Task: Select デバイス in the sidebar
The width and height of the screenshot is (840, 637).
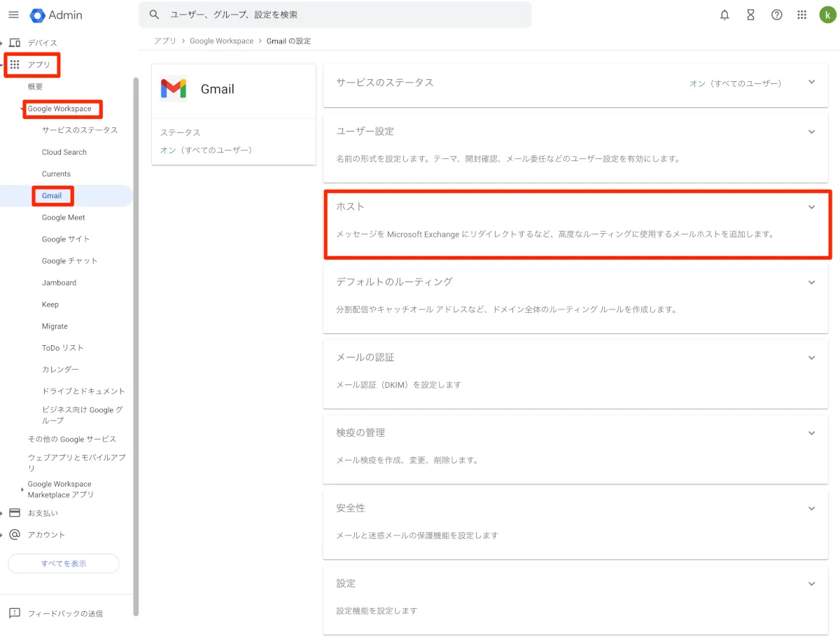Action: (43, 43)
